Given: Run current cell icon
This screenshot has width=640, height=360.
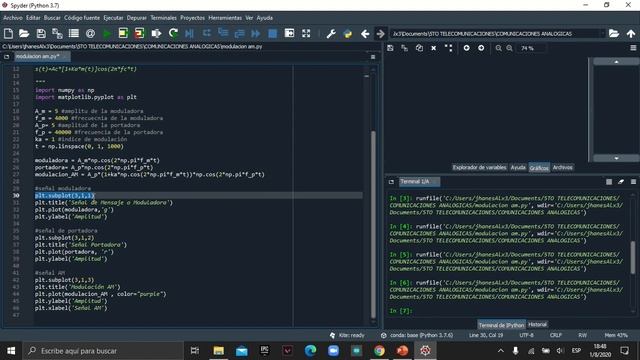Looking at the screenshot, I should tap(123, 33).
